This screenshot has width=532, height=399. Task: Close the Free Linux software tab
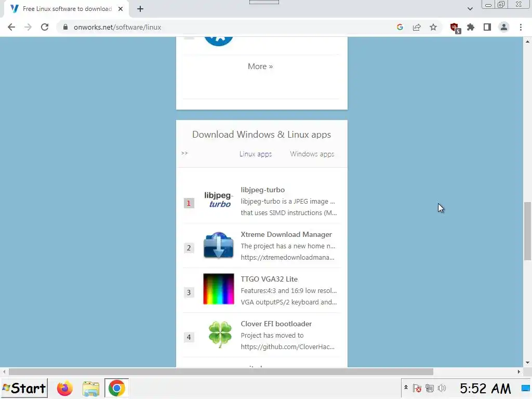coord(121,9)
